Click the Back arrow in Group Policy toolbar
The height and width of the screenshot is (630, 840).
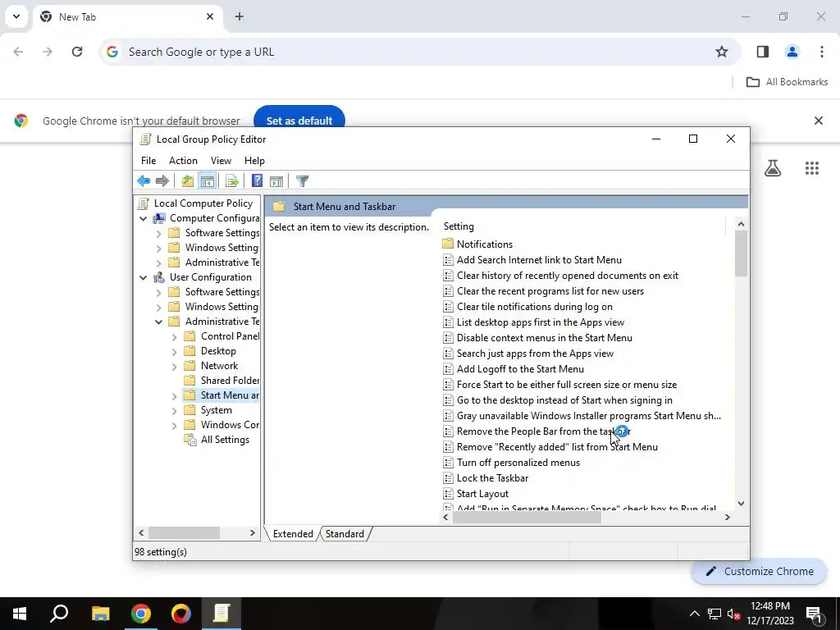(x=144, y=181)
